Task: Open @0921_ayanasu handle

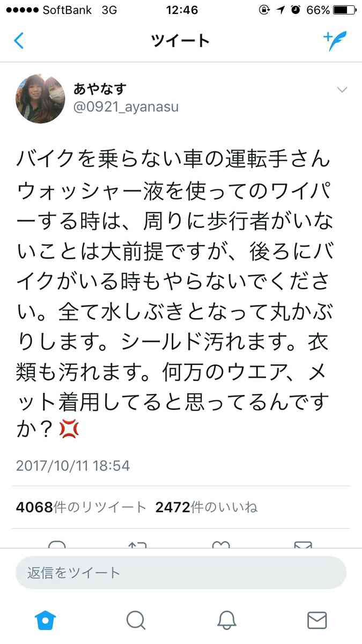Action: click(x=126, y=107)
